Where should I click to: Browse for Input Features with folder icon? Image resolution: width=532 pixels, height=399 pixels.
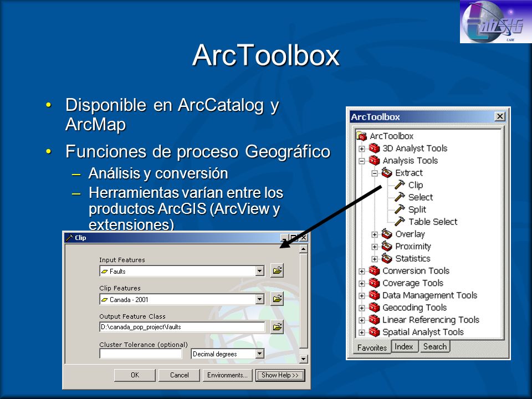pyautogui.click(x=277, y=270)
